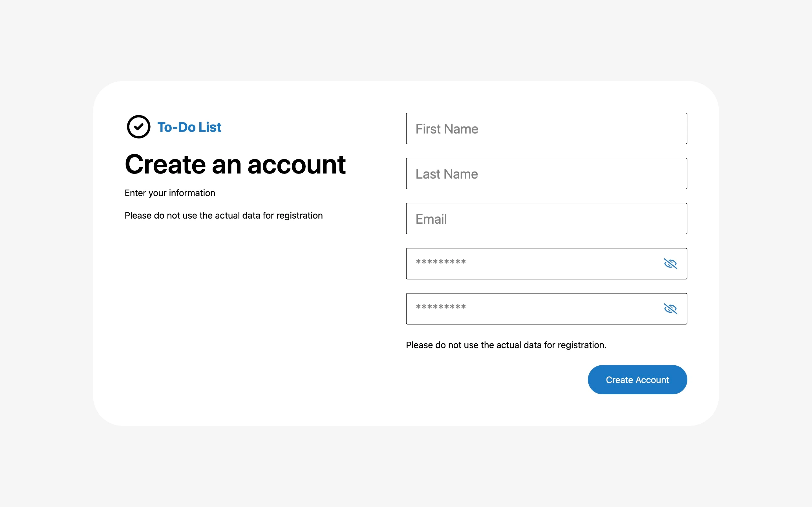Click the First Name placeholder text
This screenshot has height=507, width=812.
tap(447, 129)
